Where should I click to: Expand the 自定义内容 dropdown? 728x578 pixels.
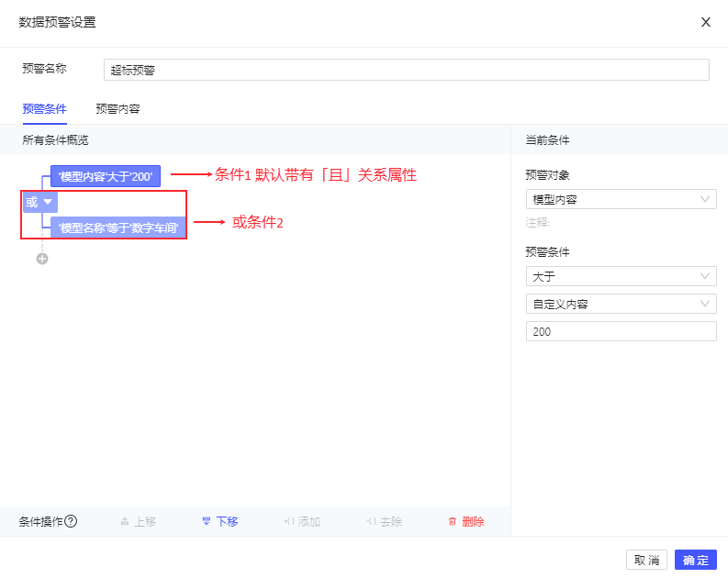(621, 304)
